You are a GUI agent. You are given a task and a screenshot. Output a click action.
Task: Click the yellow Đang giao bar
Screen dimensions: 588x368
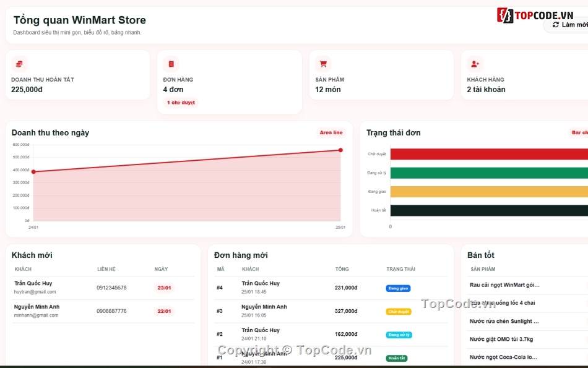pyautogui.click(x=489, y=192)
